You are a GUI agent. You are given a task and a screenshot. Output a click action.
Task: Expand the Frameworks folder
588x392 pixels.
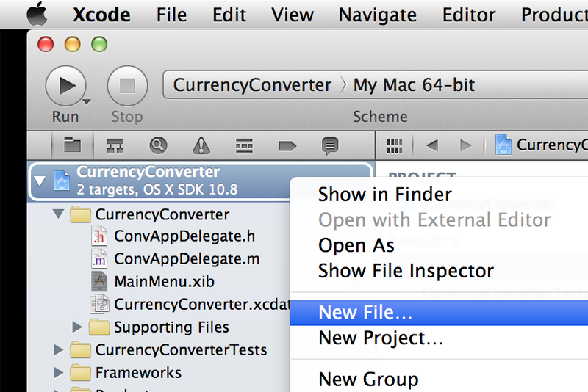[59, 373]
